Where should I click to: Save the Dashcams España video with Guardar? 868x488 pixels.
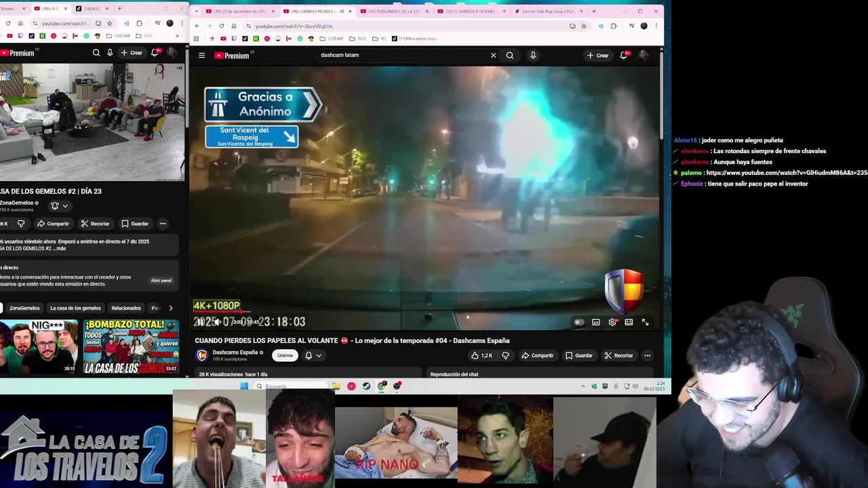click(579, 356)
